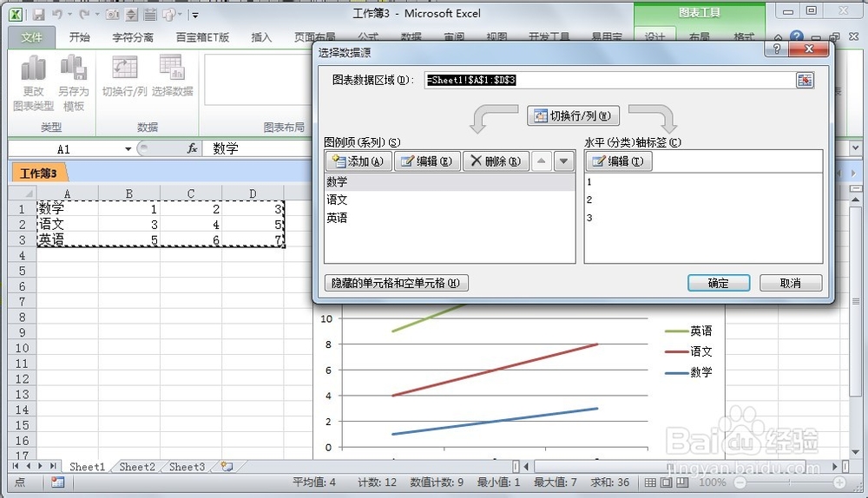This screenshot has height=498, width=868.
Task: Click the 工作簿3 workbook tab
Action: 39,174
